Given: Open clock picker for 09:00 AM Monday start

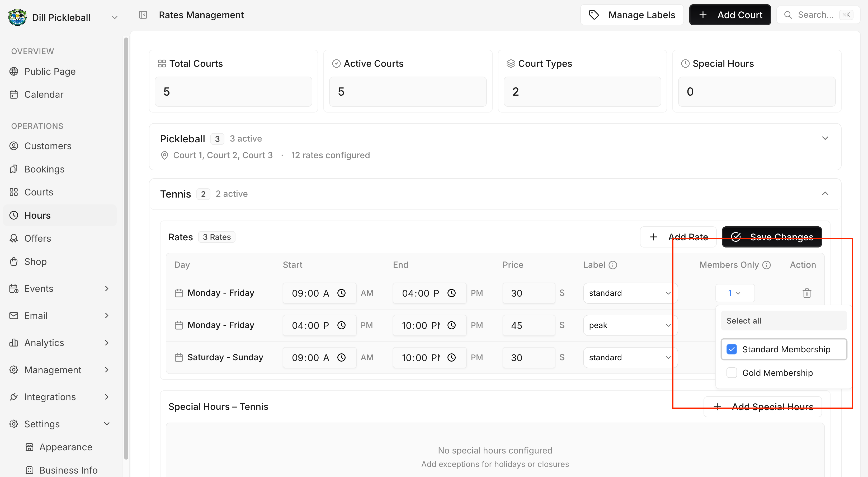Looking at the screenshot, I should click(x=341, y=293).
